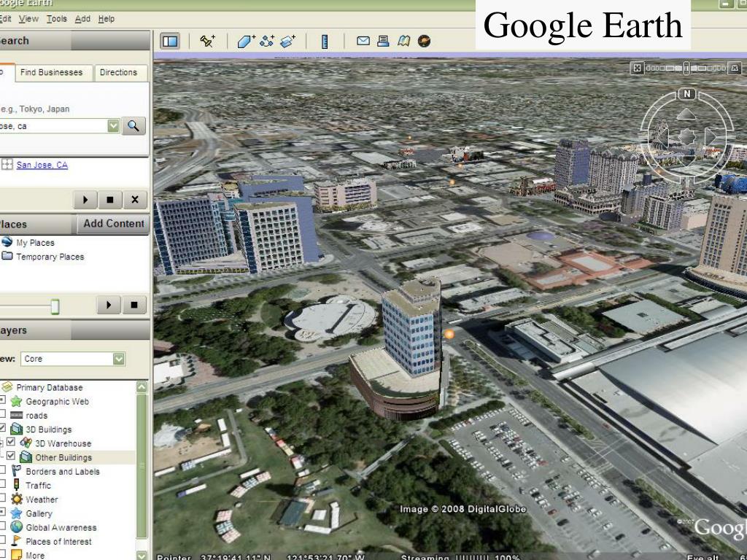This screenshot has height=560, width=747.
Task: Select the Add Path tool
Action: 267,42
